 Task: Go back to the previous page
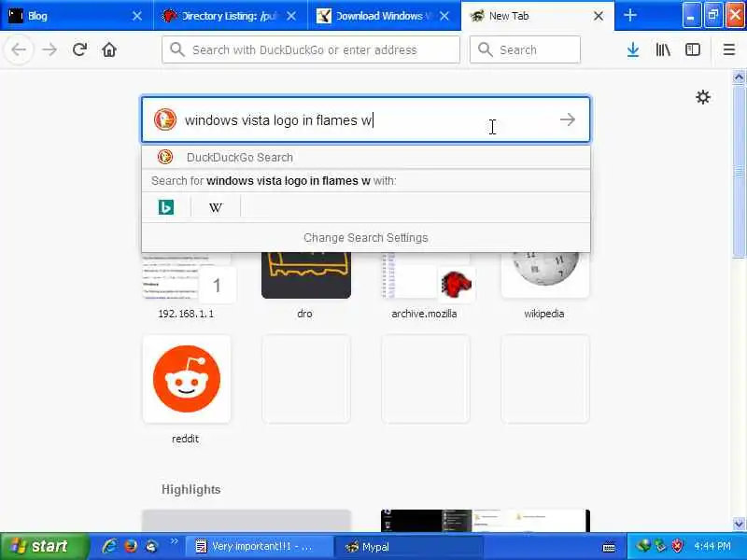click(x=19, y=49)
